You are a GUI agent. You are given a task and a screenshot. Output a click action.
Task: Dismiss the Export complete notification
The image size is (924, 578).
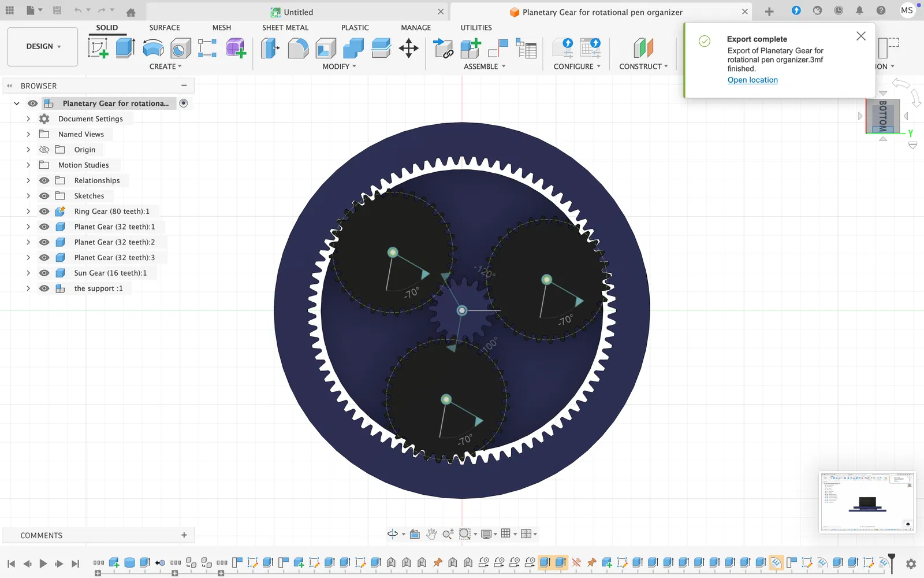[861, 36]
